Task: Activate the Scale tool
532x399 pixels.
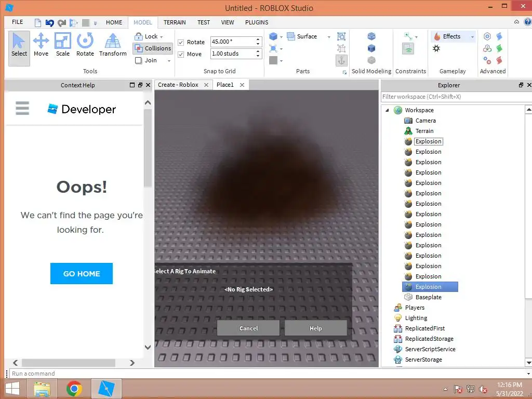Action: coord(63,45)
